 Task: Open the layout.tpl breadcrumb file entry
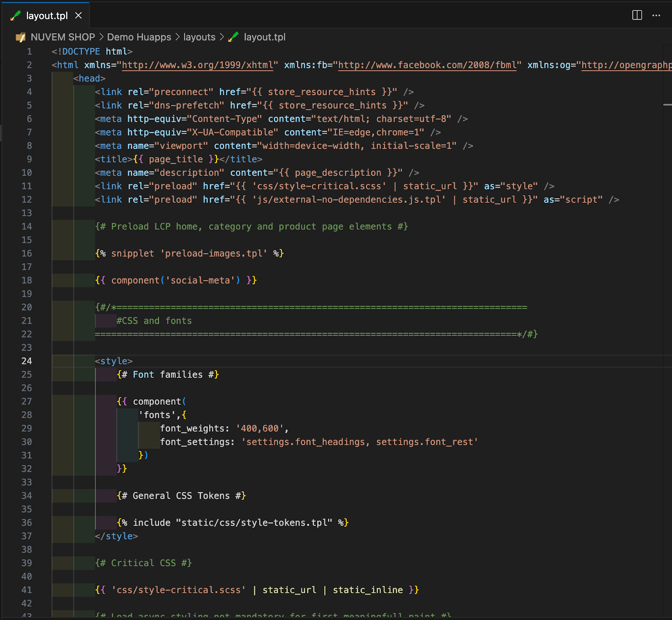tap(264, 37)
